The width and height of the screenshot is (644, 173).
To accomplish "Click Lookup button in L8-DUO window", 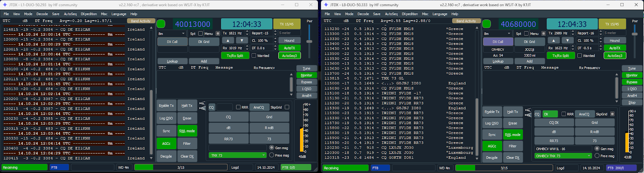I will (498, 62).
